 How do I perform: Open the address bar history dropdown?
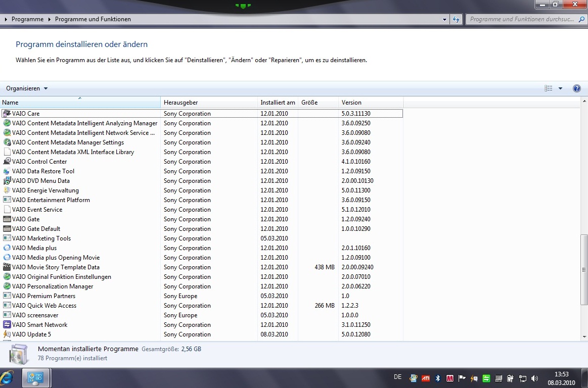coord(444,19)
